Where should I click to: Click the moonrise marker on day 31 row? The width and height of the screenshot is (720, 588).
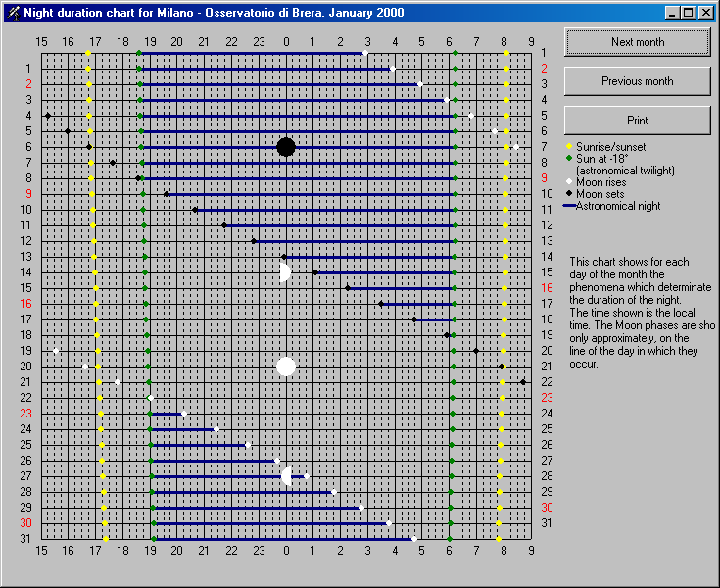(x=414, y=539)
